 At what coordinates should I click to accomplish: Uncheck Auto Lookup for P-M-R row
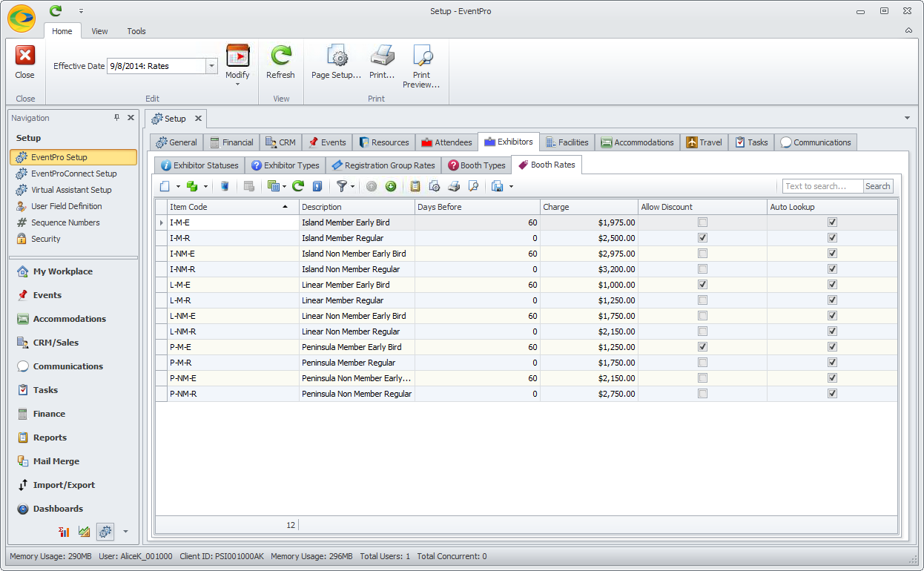[832, 363]
